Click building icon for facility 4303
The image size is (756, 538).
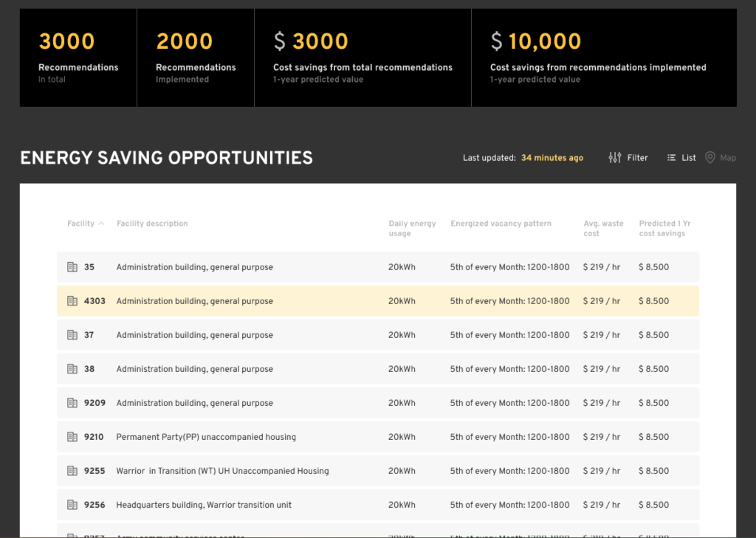(x=72, y=301)
